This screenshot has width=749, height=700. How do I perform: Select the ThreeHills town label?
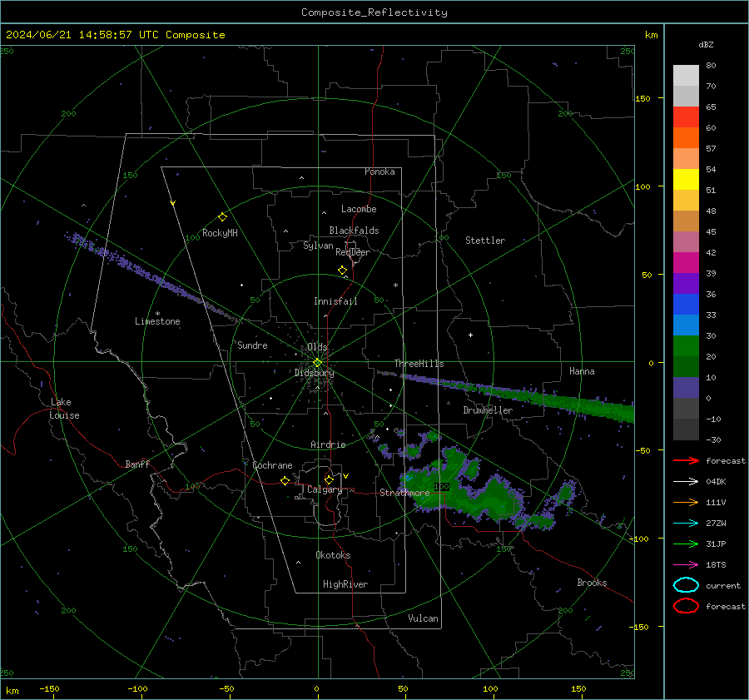point(419,364)
